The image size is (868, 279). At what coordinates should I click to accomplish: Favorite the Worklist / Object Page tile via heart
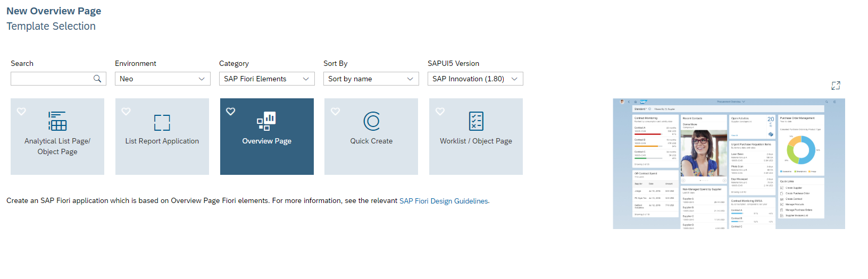(440, 112)
